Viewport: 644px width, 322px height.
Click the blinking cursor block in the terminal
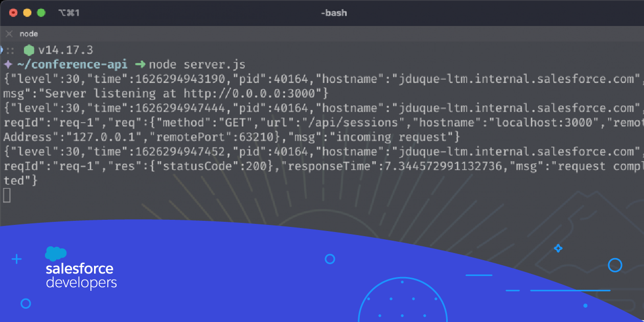[7, 195]
